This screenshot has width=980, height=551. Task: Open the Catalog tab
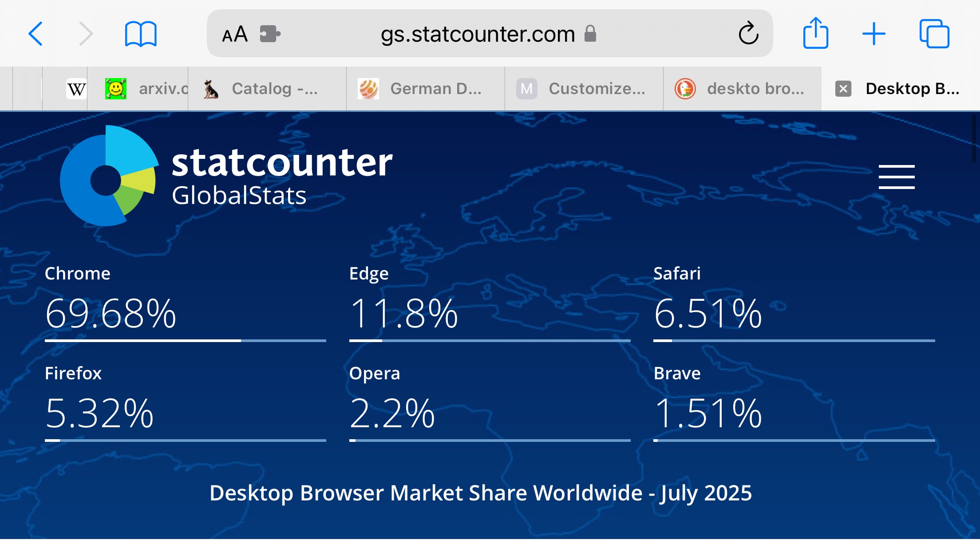pos(267,89)
